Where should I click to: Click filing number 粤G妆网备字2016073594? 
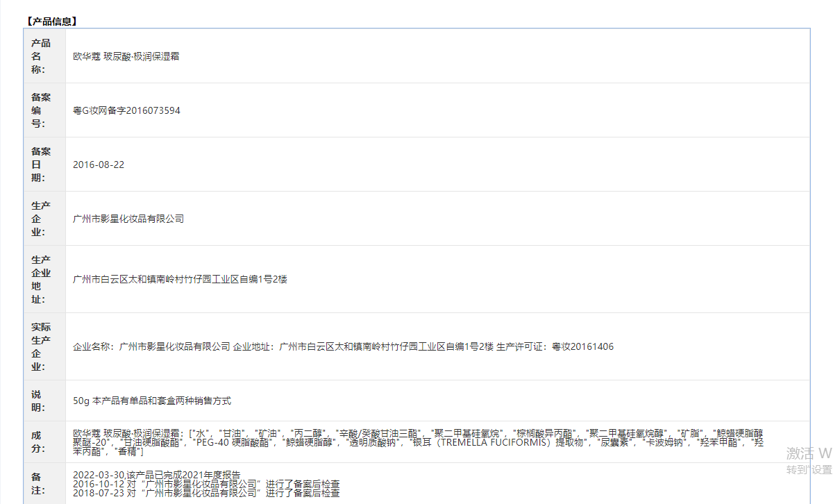126,110
